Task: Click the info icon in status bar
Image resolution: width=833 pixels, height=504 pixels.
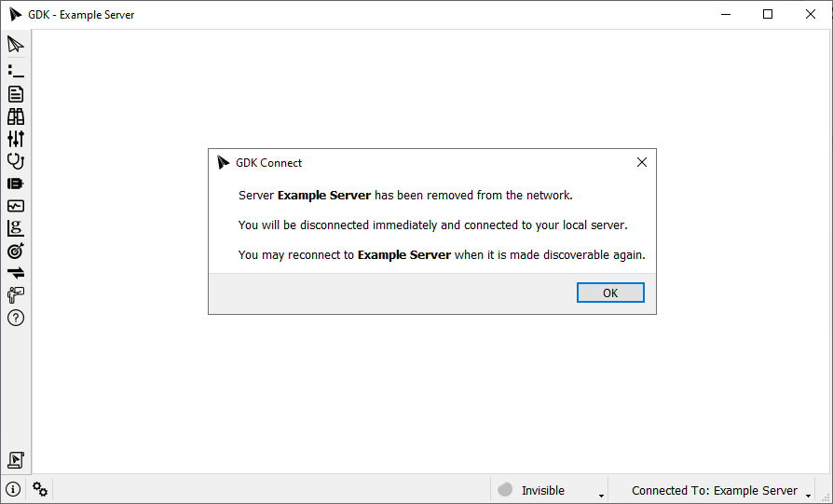Action: pyautogui.click(x=14, y=489)
